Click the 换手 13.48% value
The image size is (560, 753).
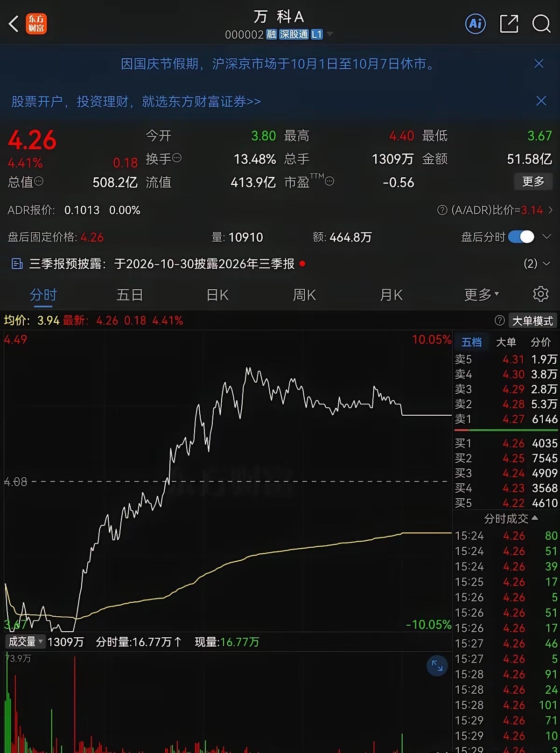pyautogui.click(x=254, y=159)
